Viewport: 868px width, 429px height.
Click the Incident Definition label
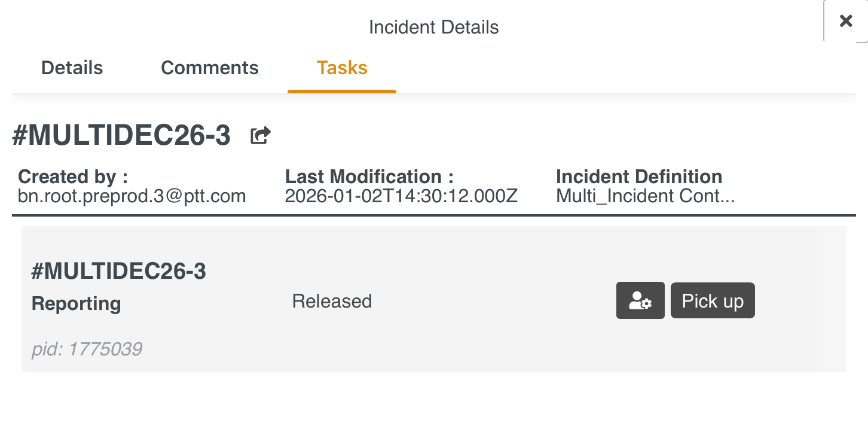638,177
